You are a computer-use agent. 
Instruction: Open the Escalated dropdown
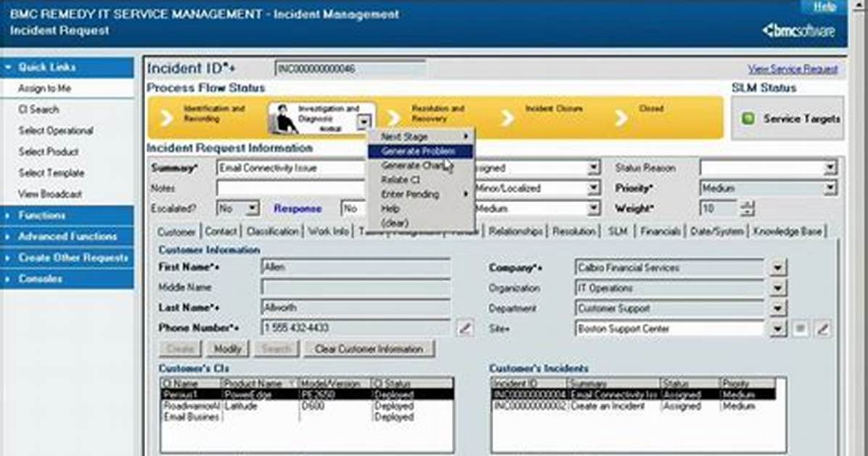pyautogui.click(x=253, y=209)
